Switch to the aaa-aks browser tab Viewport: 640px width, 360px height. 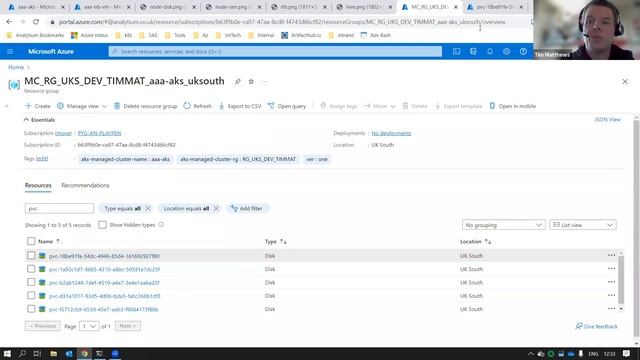click(37, 7)
